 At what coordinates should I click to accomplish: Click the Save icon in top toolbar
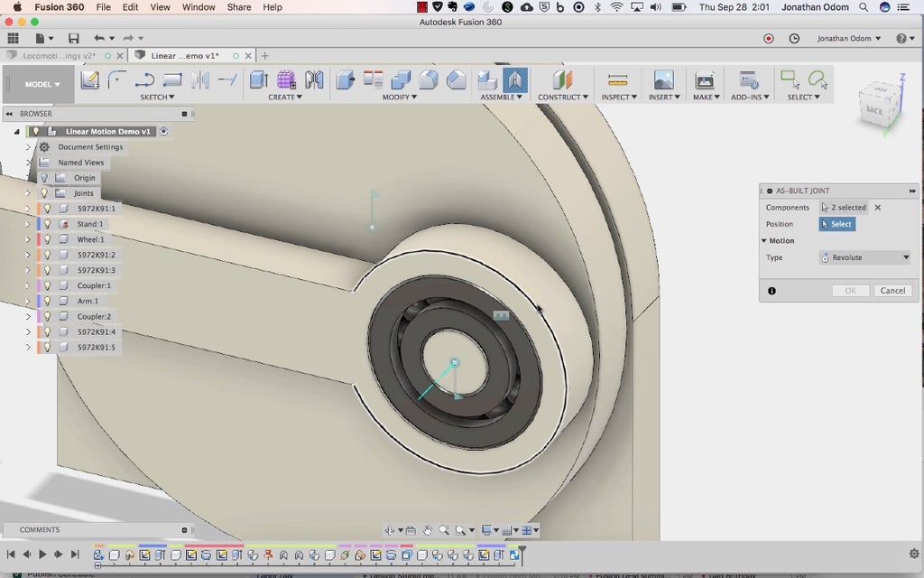point(73,39)
